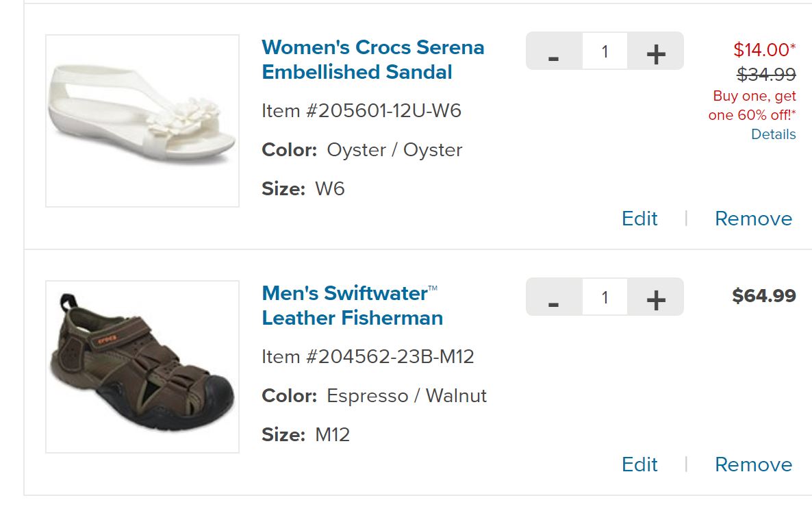The height and width of the screenshot is (522, 812).
Task: Increase Serena Sandal quantity with plus button
Action: 655,52
